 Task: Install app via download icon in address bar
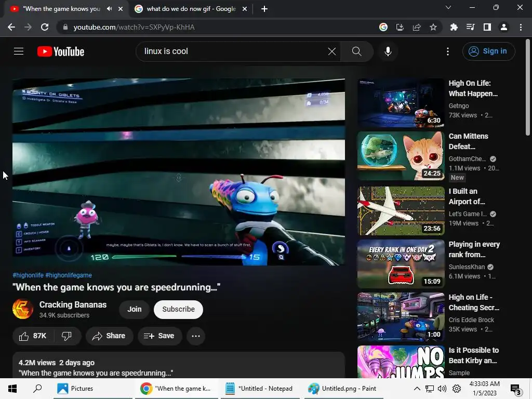400,27
